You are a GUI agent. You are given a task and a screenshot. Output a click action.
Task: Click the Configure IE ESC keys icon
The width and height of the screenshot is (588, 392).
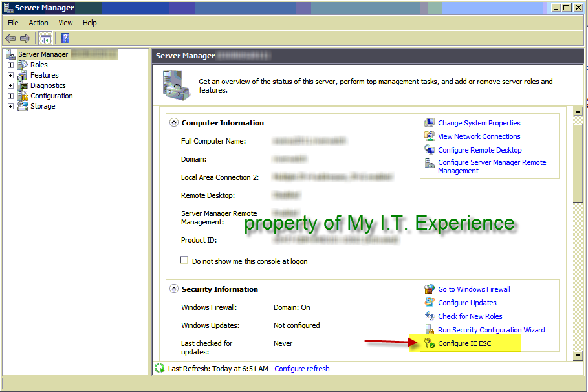click(430, 343)
